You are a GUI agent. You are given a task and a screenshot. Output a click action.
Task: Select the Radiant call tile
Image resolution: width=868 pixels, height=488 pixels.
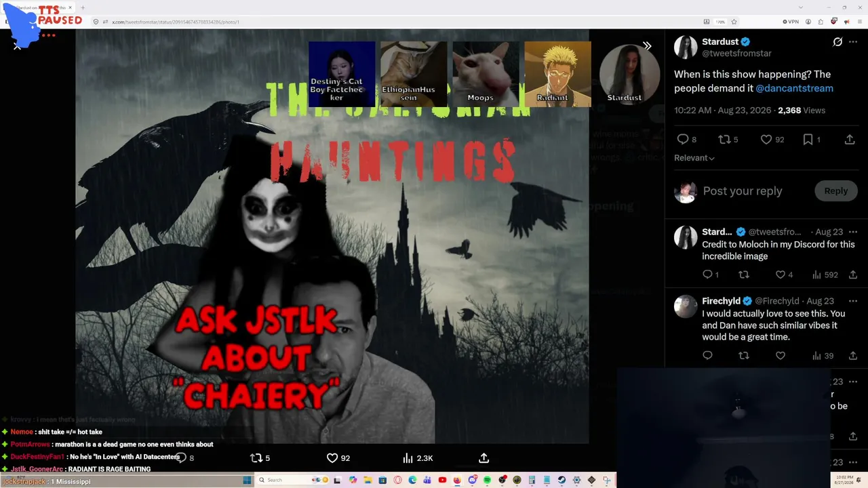[x=557, y=74]
